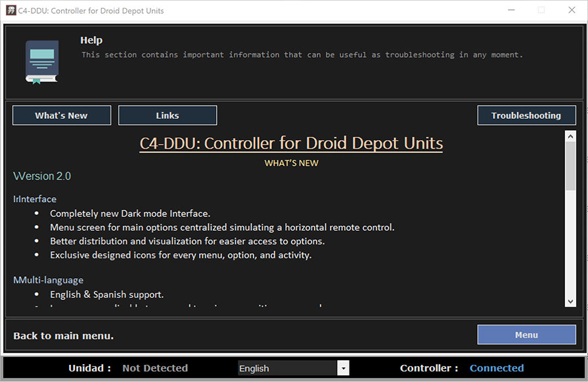The width and height of the screenshot is (588, 382).
Task: Click the Connected controller status
Action: coord(497,368)
